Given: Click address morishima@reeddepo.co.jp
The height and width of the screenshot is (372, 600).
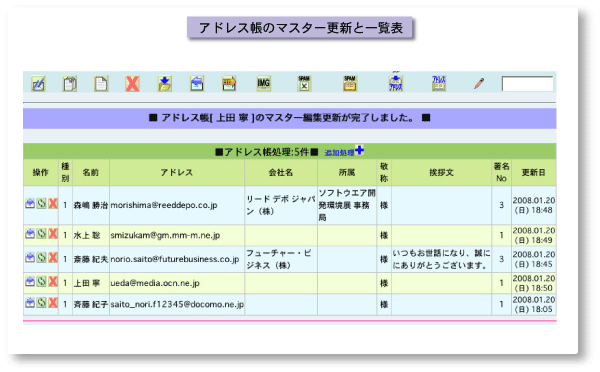Looking at the screenshot, I should 164,205.
